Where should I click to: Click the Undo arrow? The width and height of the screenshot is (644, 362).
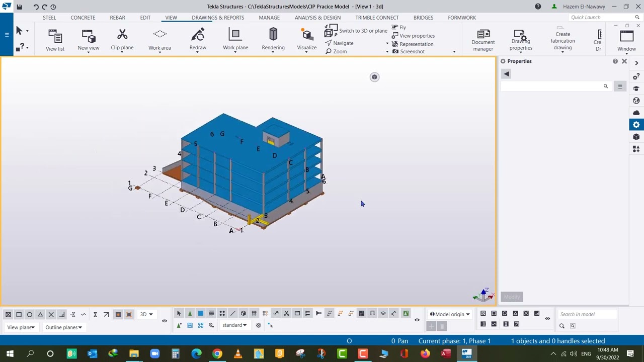pos(36,7)
